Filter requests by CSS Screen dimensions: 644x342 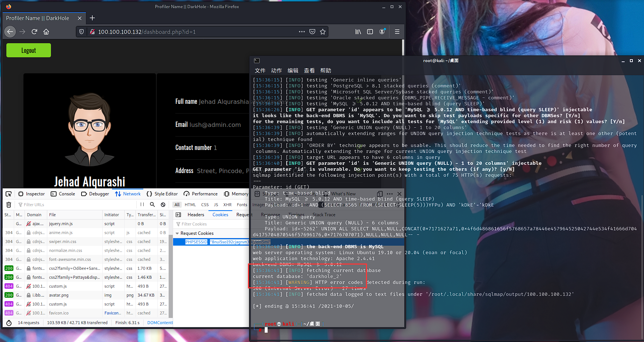point(205,205)
